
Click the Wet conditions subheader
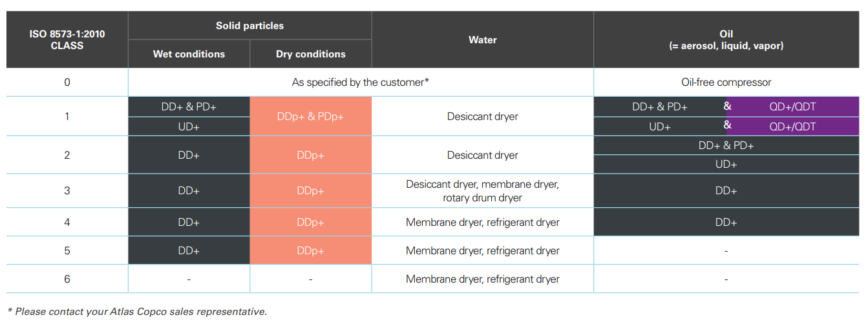pyautogui.click(x=189, y=54)
